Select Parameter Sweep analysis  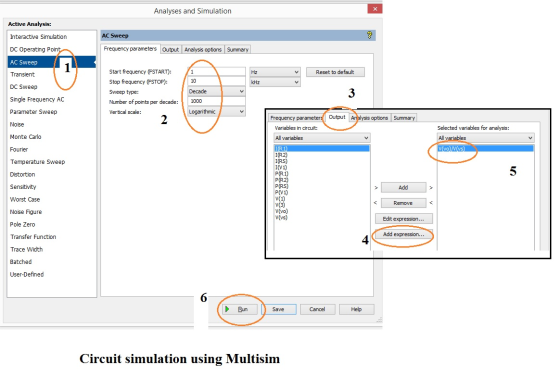click(x=34, y=112)
